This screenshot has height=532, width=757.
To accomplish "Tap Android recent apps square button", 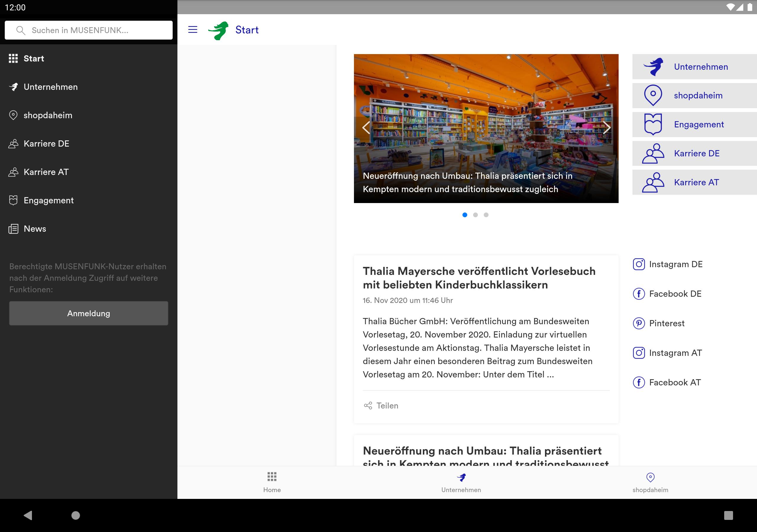I will tap(728, 515).
